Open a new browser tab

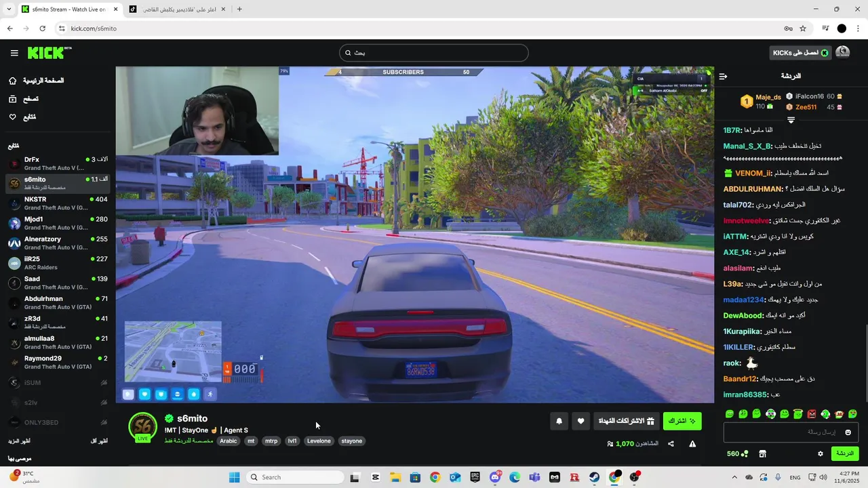coord(239,9)
